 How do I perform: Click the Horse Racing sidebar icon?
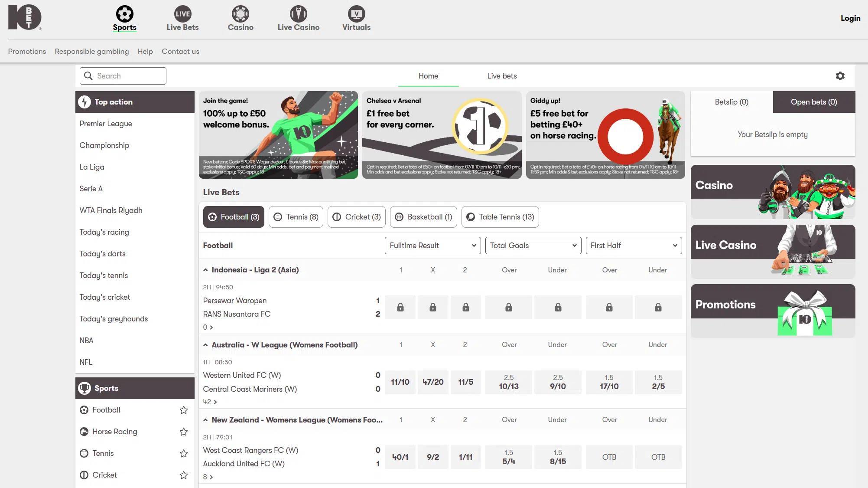[84, 432]
